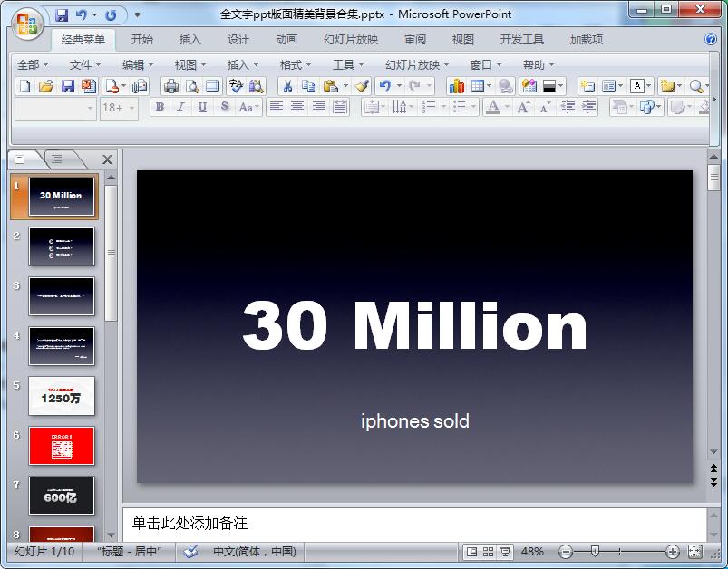Click the New document icon in toolbar
Viewport: 728px width, 569px height.
click(25, 86)
